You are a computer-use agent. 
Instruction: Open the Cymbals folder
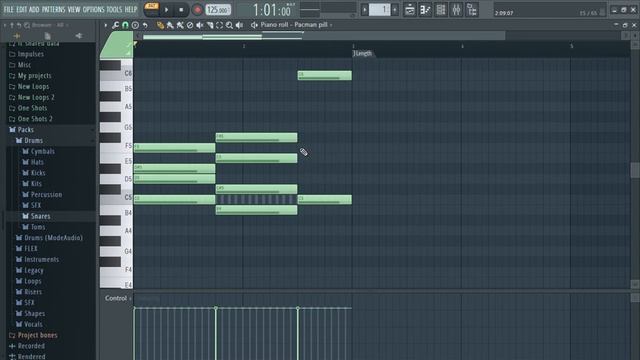point(42,151)
